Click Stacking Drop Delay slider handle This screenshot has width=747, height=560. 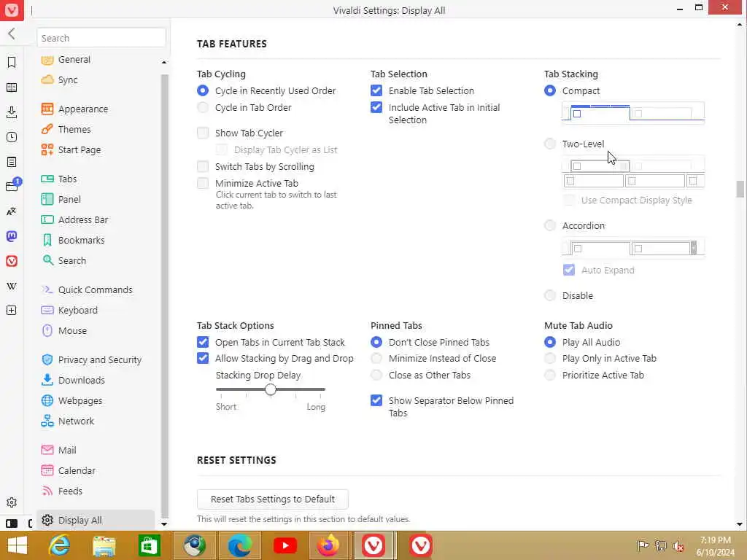tap(271, 389)
